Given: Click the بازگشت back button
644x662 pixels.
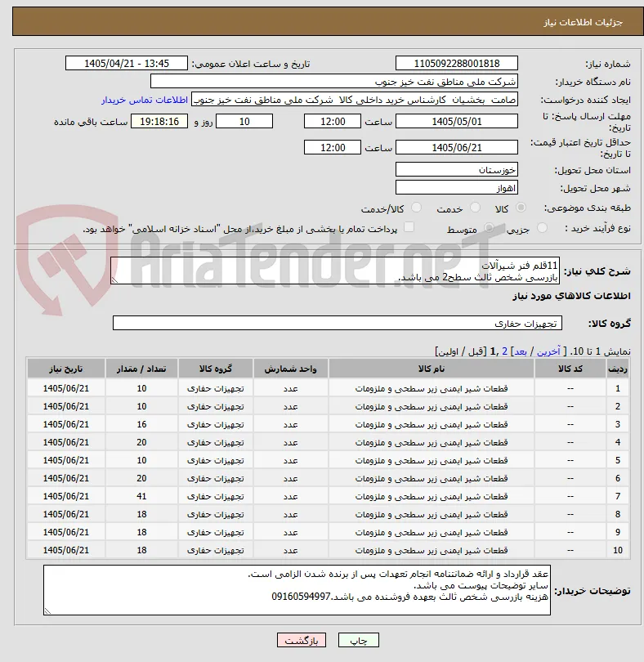Looking at the screenshot, I should 302,640.
